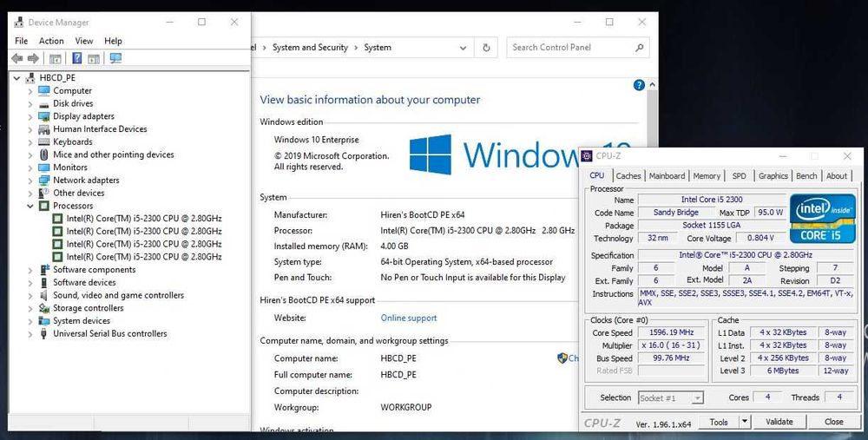The width and height of the screenshot is (868, 440).
Task: Switch to the Memory tab in CPU-Z
Action: coord(707,176)
